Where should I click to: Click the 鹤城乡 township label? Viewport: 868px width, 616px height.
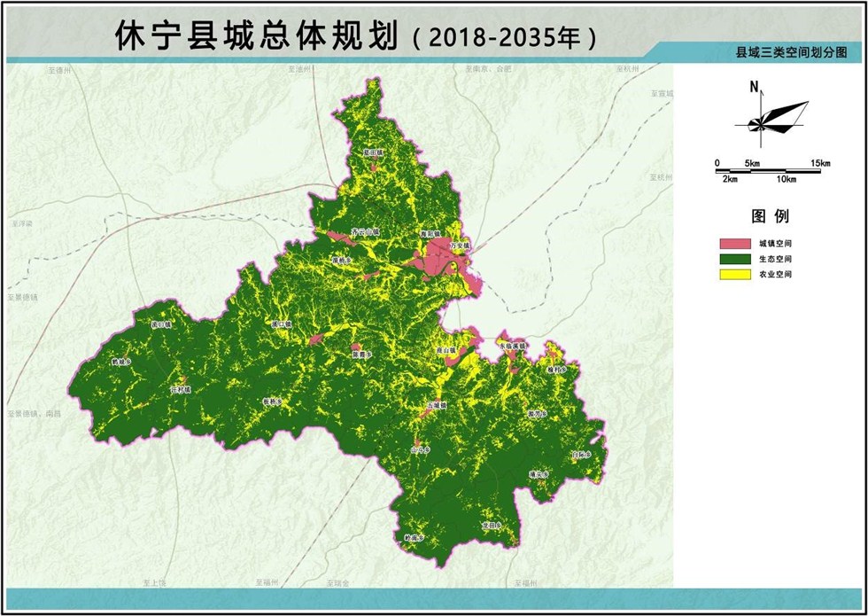(120, 362)
